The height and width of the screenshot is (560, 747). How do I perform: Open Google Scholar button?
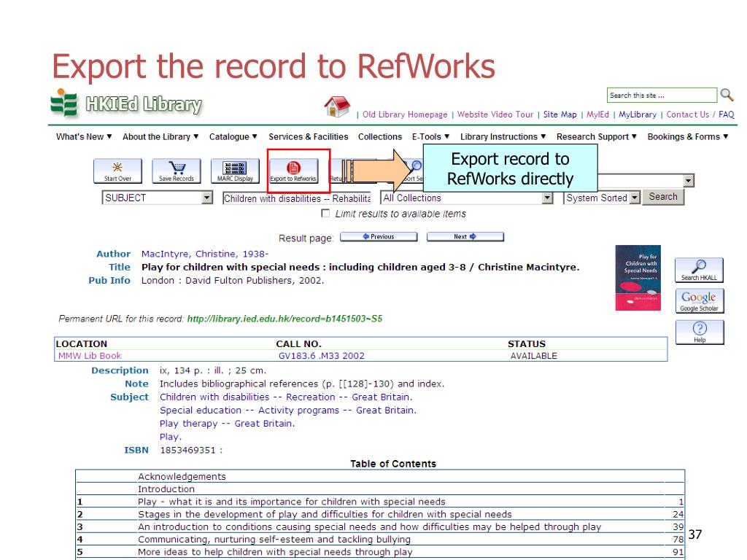coord(699,300)
